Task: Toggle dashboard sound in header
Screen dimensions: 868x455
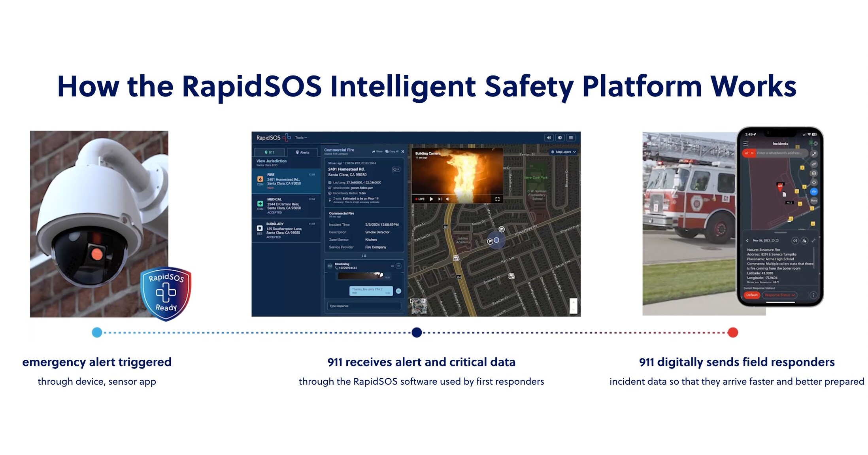Action: [x=549, y=138]
